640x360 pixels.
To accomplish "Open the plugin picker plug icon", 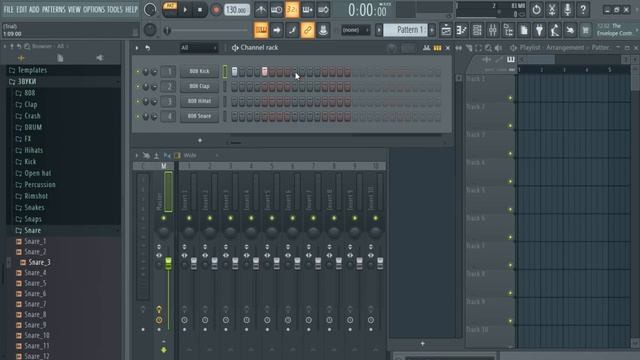I will (x=539, y=30).
